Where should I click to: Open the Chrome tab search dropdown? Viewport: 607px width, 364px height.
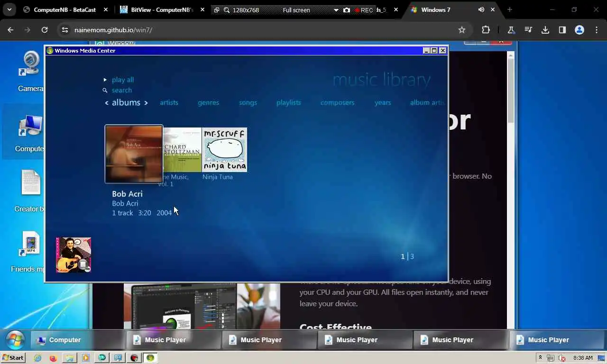(9, 9)
